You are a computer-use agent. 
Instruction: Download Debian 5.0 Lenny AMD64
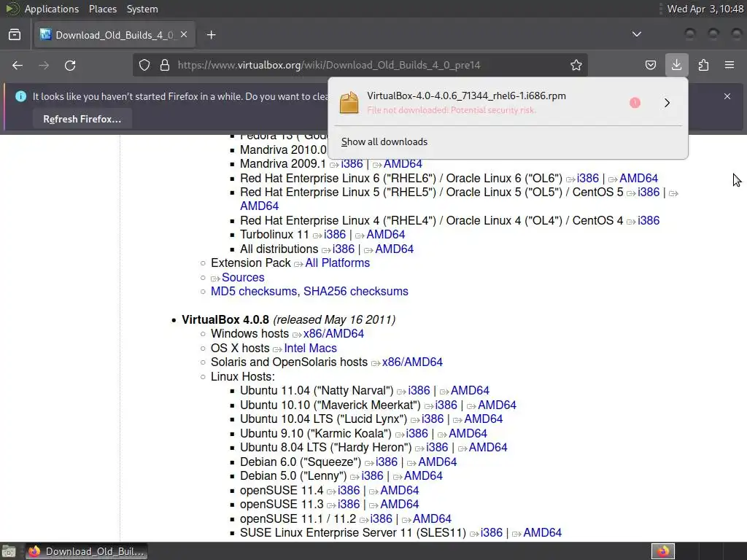tap(424, 475)
